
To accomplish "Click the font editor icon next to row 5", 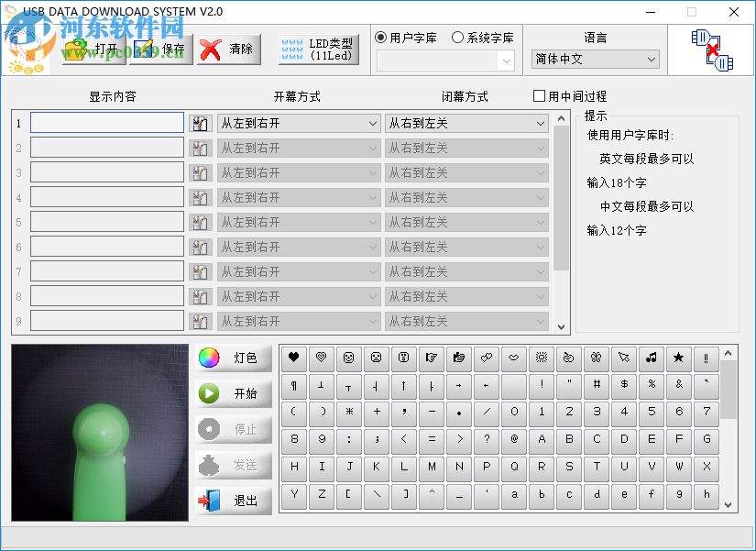I will [x=200, y=221].
